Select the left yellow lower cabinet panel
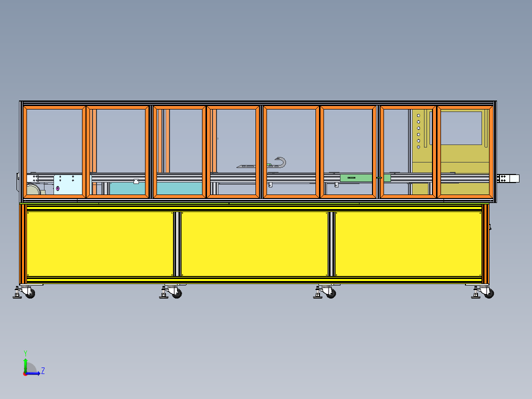Image resolution: width=532 pixels, height=399 pixels. pyautogui.click(x=100, y=244)
